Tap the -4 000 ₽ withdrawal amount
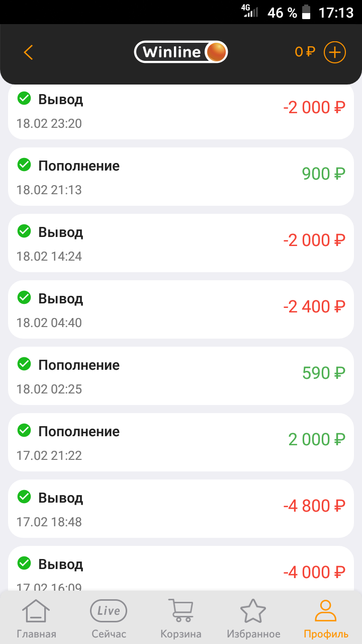The width and height of the screenshot is (362, 644). [x=314, y=573]
